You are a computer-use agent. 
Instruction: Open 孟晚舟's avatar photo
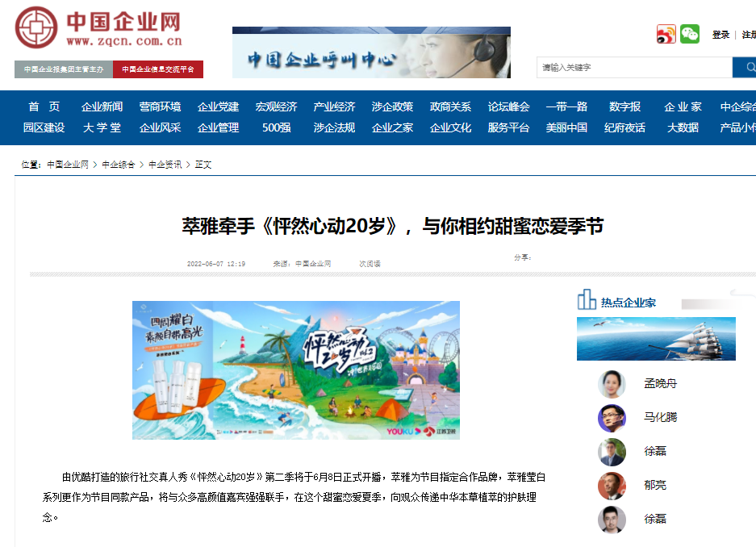tap(612, 384)
